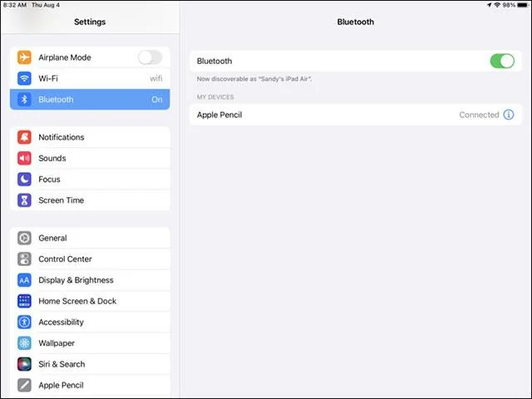Tap the 'On' Bluetooth status value
Screen dimensions: 532x399
(157, 100)
